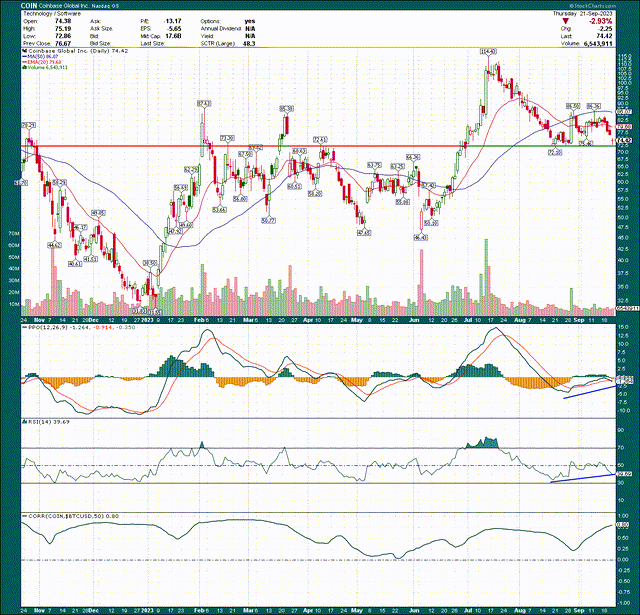Screen dimensions: 640x615
Task: Click the blue trendline in PPO panel
Action: (x=590, y=391)
